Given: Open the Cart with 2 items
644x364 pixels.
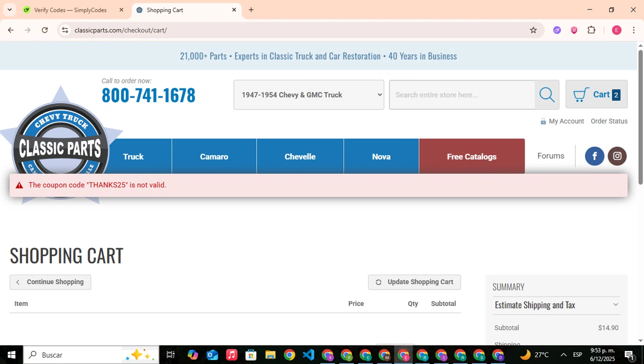Looking at the screenshot, I should coord(596,94).
